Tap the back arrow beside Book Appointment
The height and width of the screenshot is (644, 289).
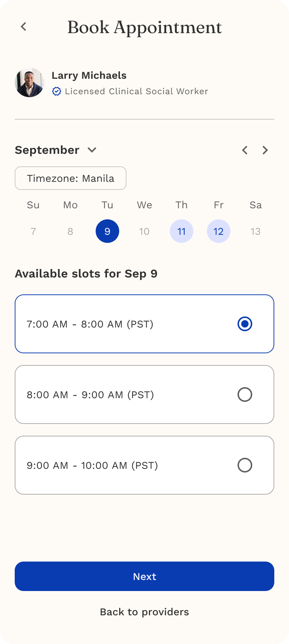(x=24, y=26)
